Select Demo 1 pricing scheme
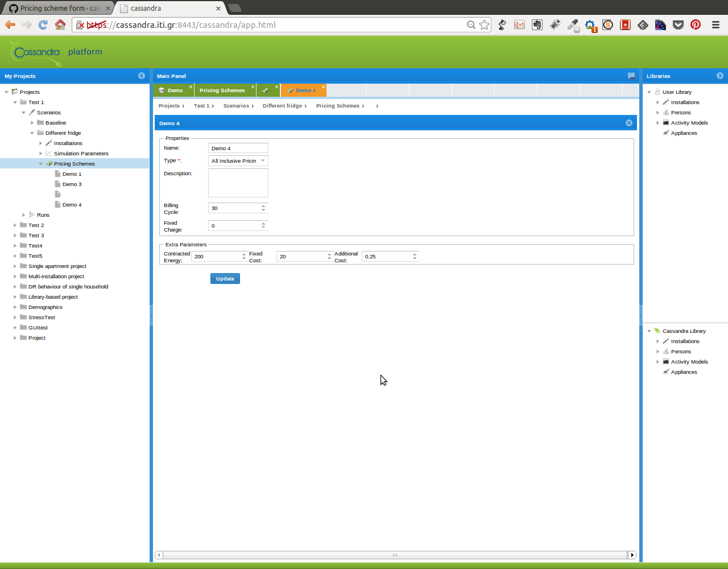This screenshot has height=569, width=728. 72,174
